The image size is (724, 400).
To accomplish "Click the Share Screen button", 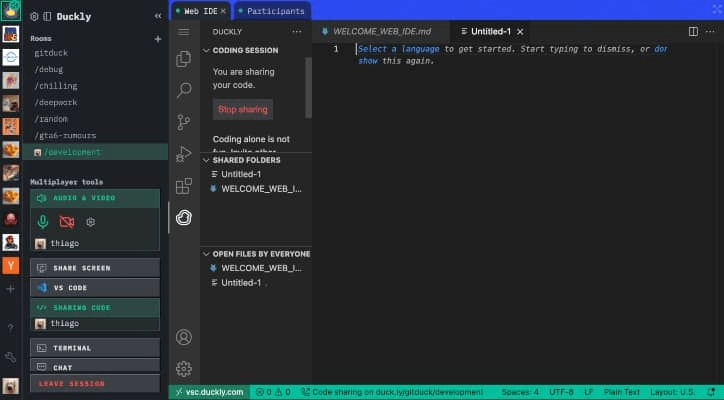I will [x=95, y=268].
